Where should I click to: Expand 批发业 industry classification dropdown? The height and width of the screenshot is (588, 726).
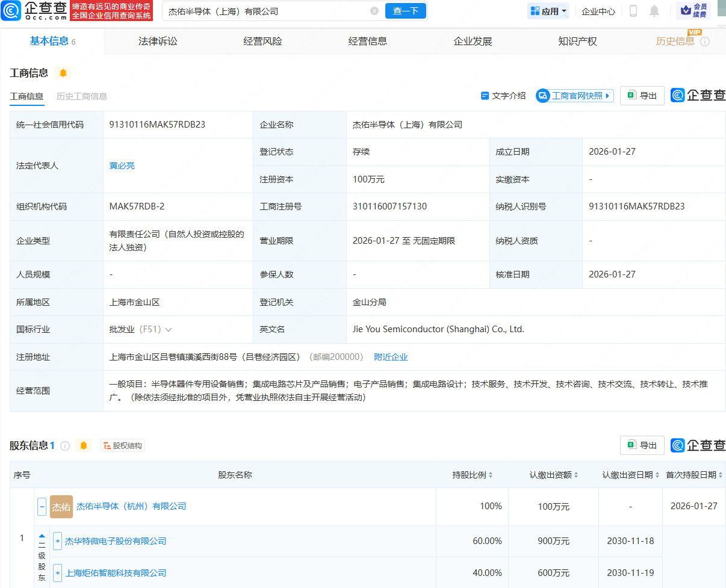pos(168,330)
